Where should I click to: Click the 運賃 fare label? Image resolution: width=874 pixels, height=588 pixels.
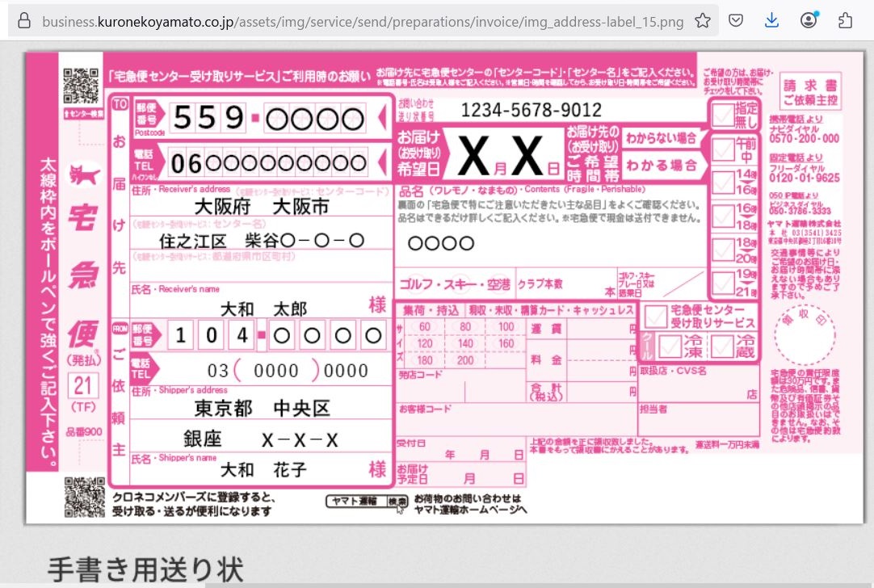546,329
